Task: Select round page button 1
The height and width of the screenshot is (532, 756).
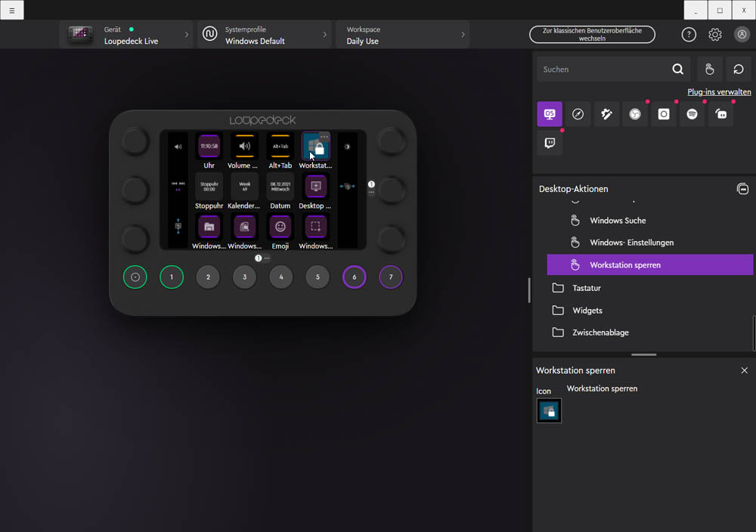Action: click(x=172, y=277)
